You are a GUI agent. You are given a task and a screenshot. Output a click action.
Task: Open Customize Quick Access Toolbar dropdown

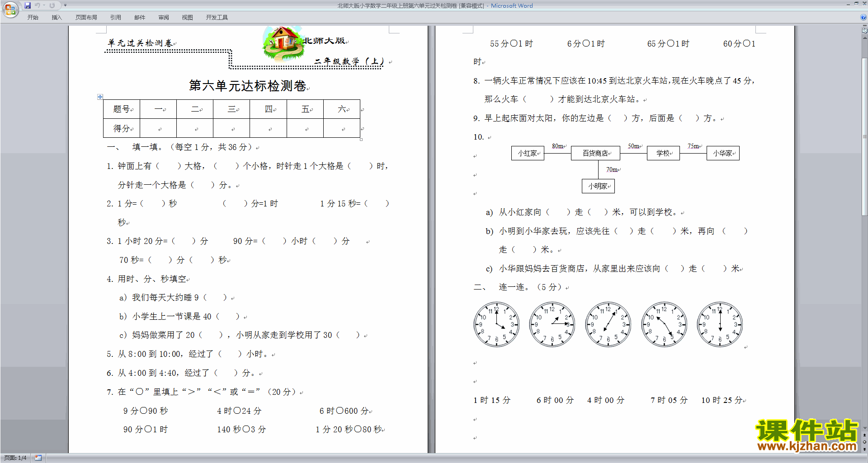tap(65, 5)
